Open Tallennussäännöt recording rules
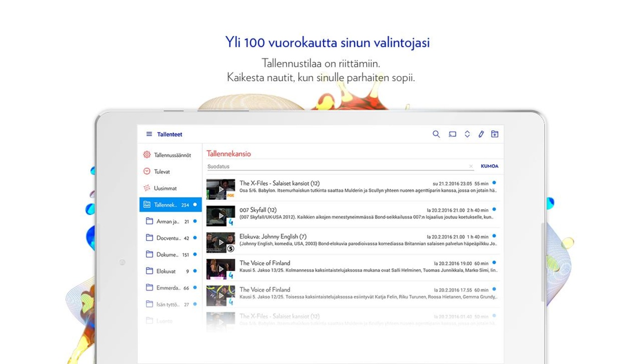641x364 pixels. coord(171,155)
